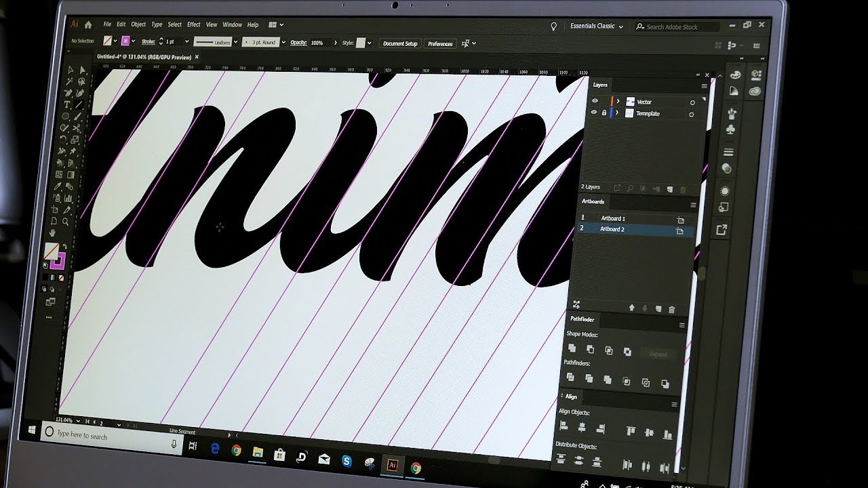Click target circle of Template layer
This screenshot has height=488, width=868.
click(691, 115)
